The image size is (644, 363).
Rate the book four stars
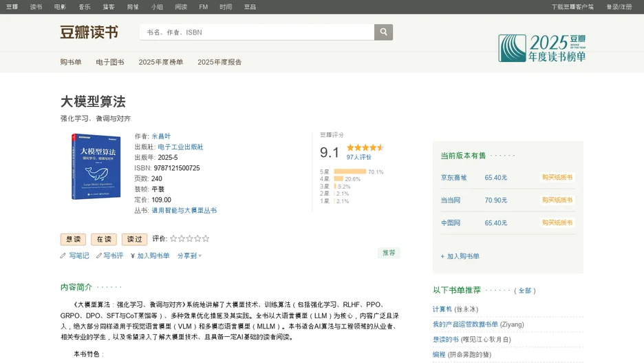click(197, 238)
